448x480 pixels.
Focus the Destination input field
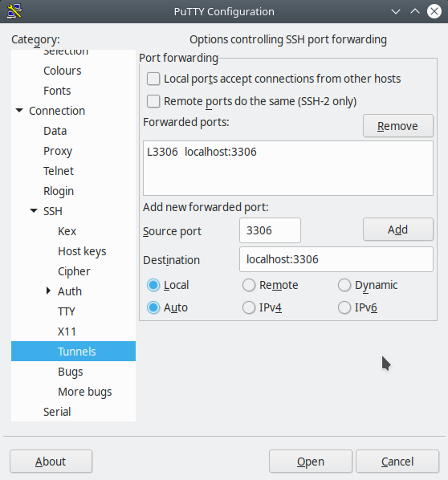point(336,259)
